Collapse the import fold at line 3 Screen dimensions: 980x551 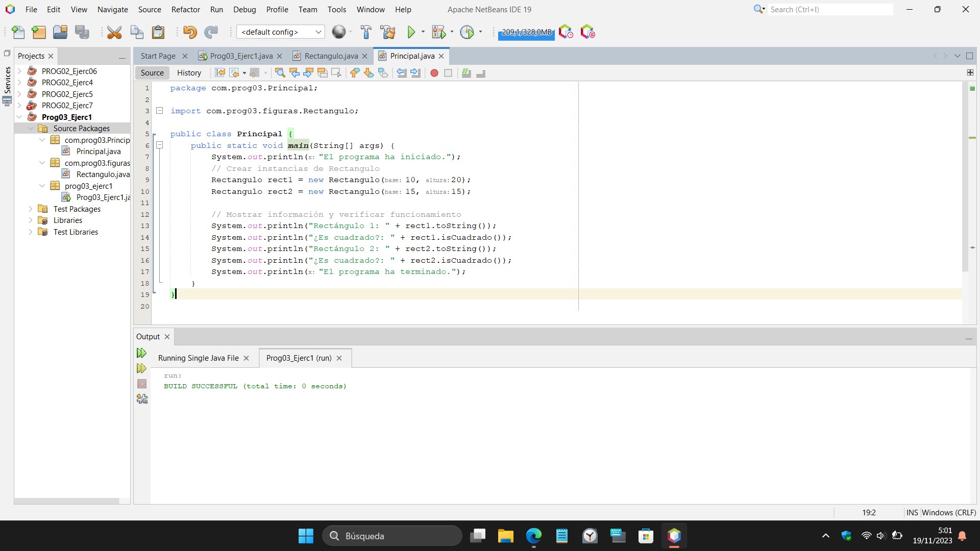pos(159,111)
